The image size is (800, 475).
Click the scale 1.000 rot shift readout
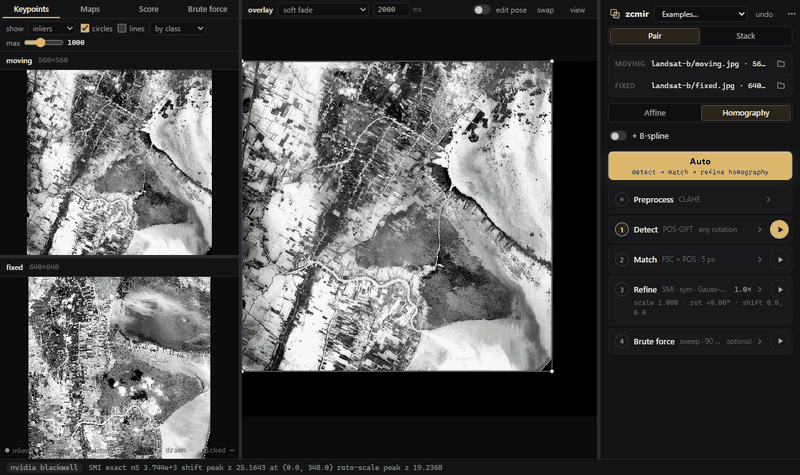pos(708,307)
